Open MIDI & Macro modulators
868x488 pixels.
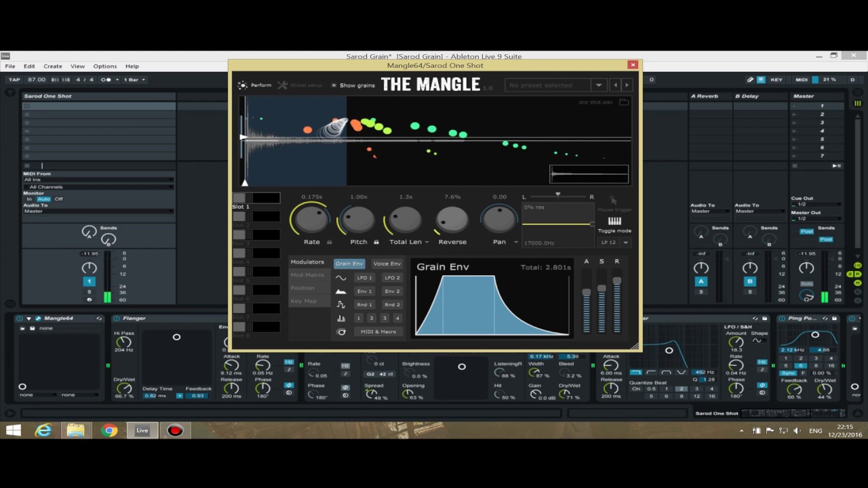coord(378,332)
